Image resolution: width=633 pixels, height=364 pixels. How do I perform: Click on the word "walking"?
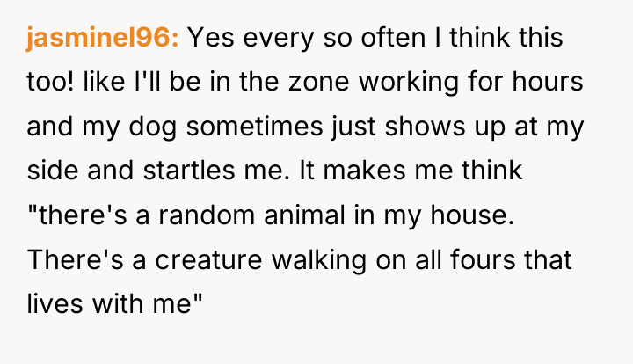pyautogui.click(x=319, y=260)
